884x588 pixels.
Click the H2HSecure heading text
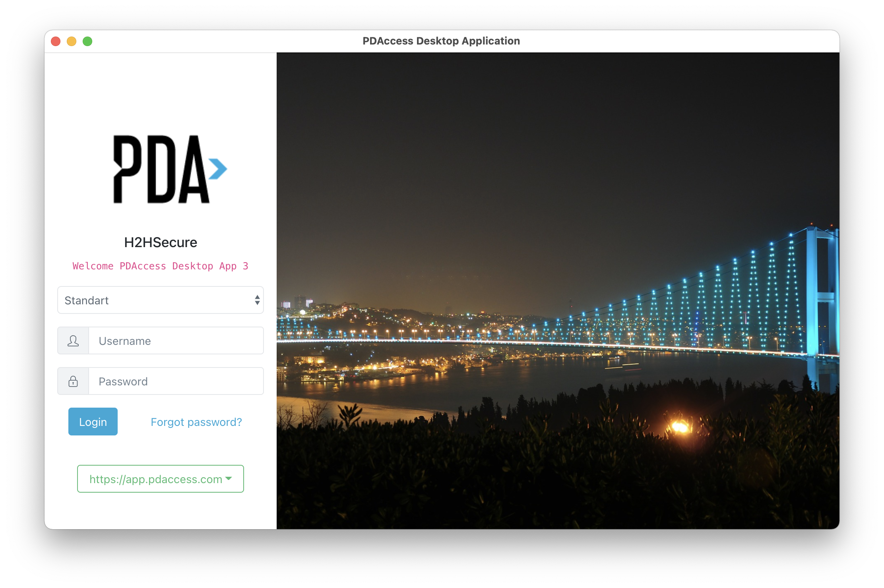[x=161, y=242]
